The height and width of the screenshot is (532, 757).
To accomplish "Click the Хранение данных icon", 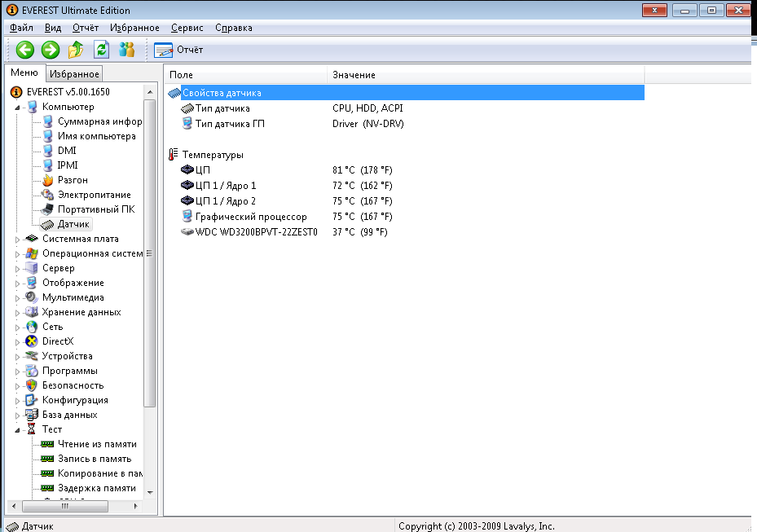I will [x=32, y=312].
